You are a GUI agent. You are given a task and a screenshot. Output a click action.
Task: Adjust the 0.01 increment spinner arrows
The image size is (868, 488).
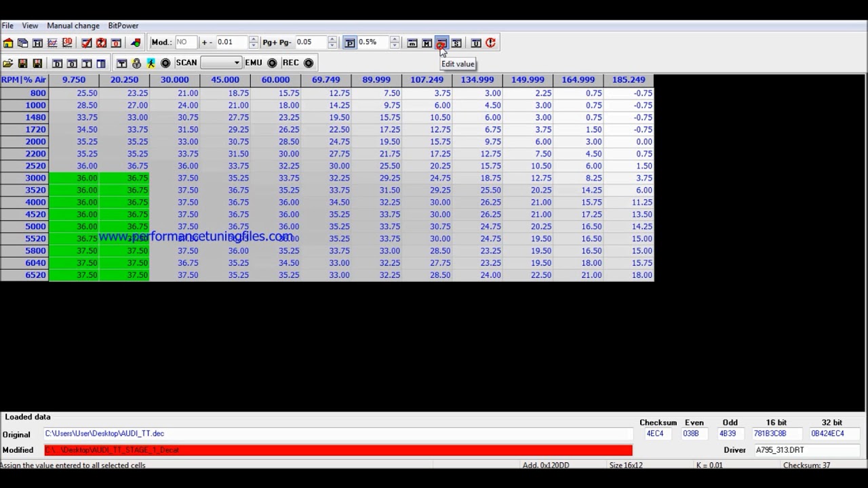click(254, 42)
